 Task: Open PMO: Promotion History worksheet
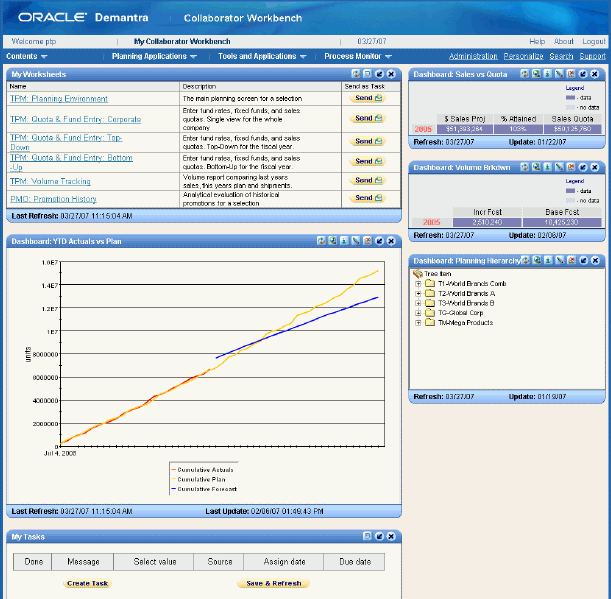[x=53, y=199]
